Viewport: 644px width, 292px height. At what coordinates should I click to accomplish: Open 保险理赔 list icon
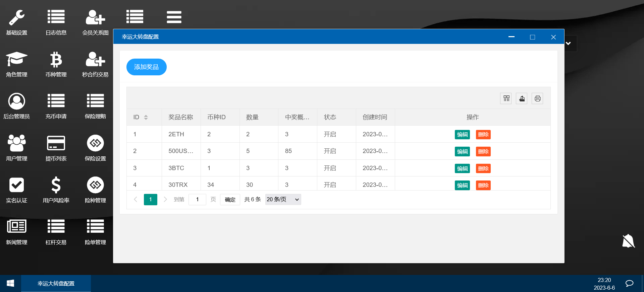(x=95, y=101)
